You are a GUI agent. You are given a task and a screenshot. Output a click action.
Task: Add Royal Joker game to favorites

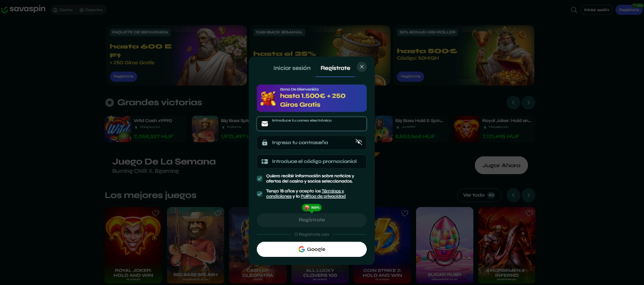coord(155,213)
